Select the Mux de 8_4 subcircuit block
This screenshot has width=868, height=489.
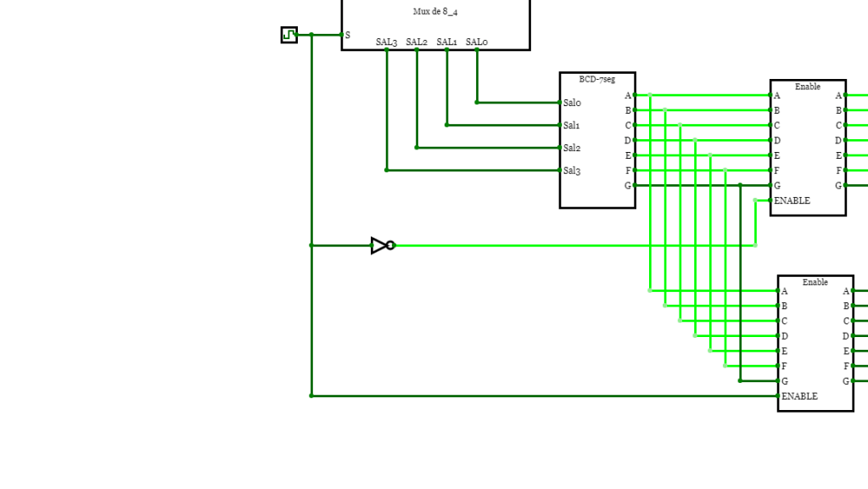[x=435, y=21]
